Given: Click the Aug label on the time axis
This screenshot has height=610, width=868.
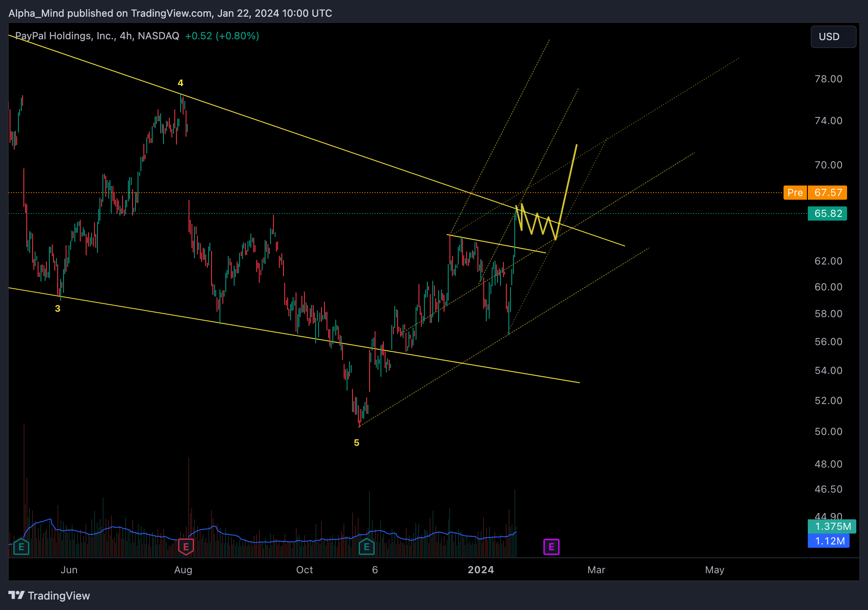Looking at the screenshot, I should point(183,570).
